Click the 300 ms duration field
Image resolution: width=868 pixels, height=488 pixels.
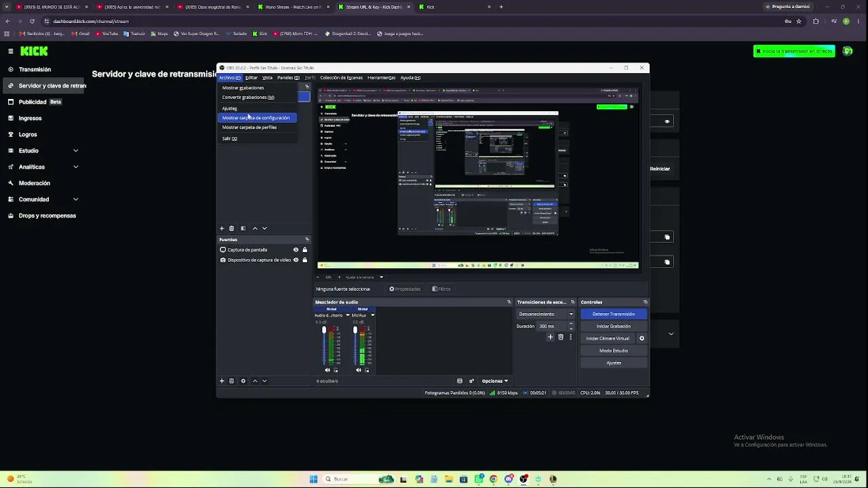[552, 326]
